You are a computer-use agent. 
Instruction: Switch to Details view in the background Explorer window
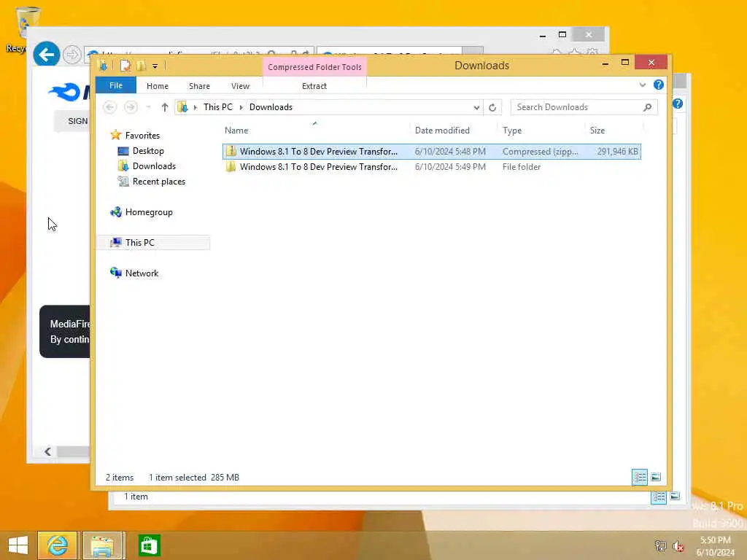click(659, 497)
